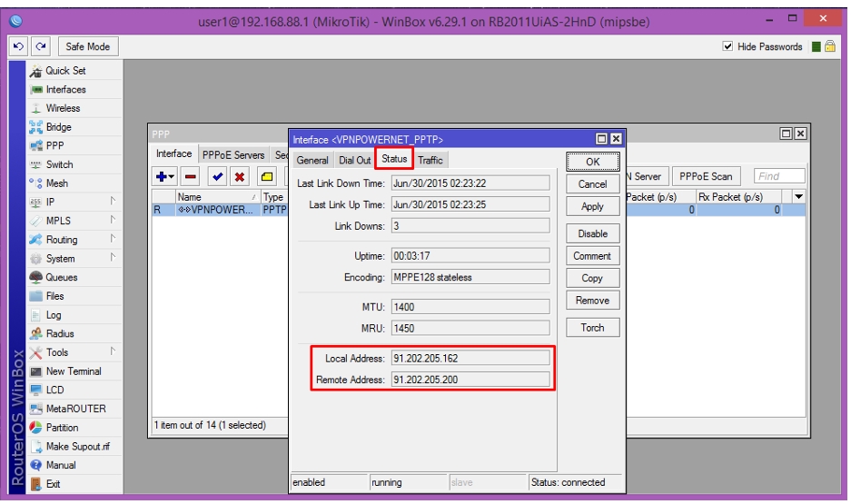Maximize the Interface dialog window
Viewport: 851px width, 504px height.
601,139
